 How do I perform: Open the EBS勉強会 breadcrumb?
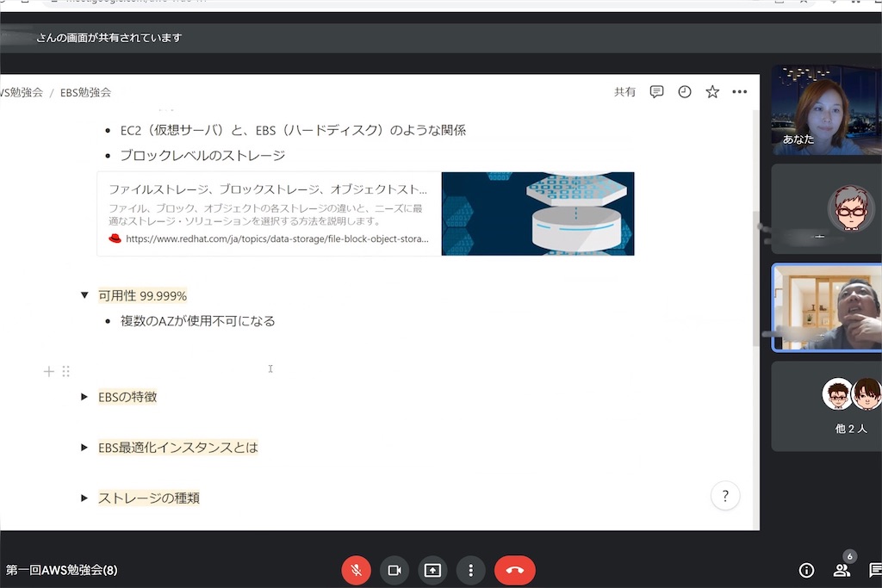click(85, 92)
